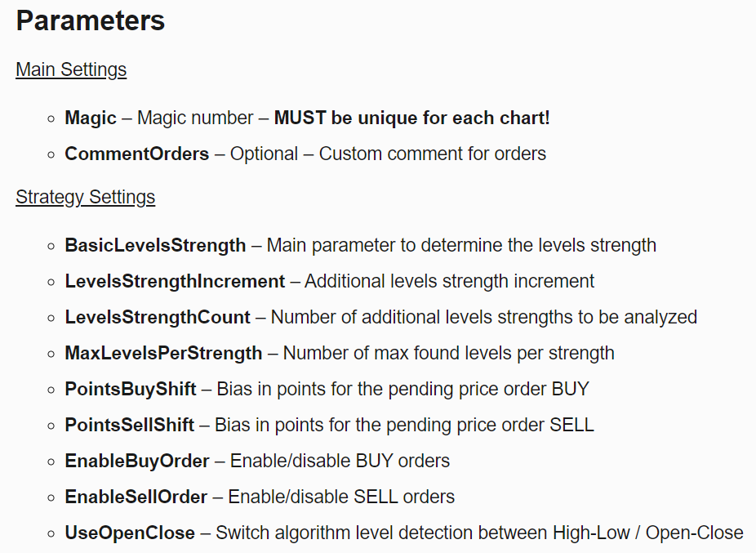Click the "LevelsStrengthIncrement" parameter name
This screenshot has height=553, width=756.
[175, 281]
